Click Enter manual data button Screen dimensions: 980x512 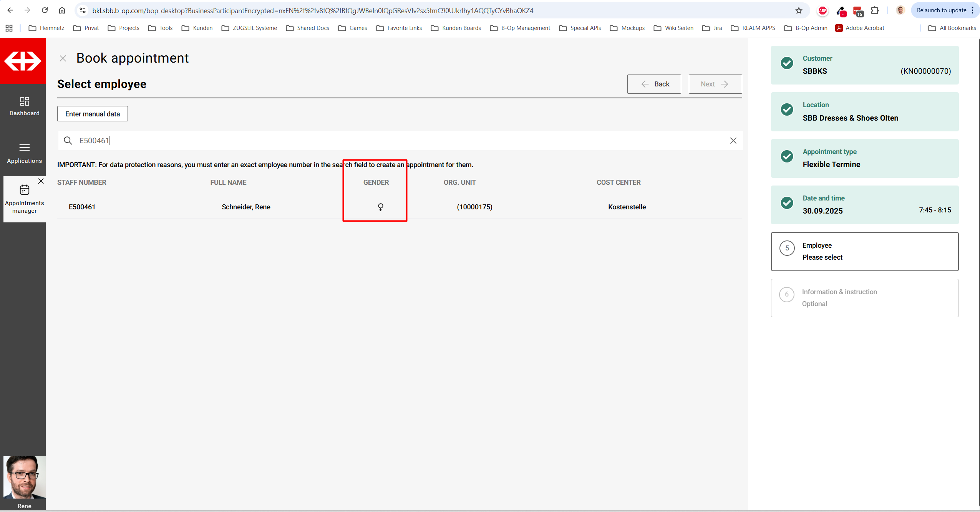[93, 114]
